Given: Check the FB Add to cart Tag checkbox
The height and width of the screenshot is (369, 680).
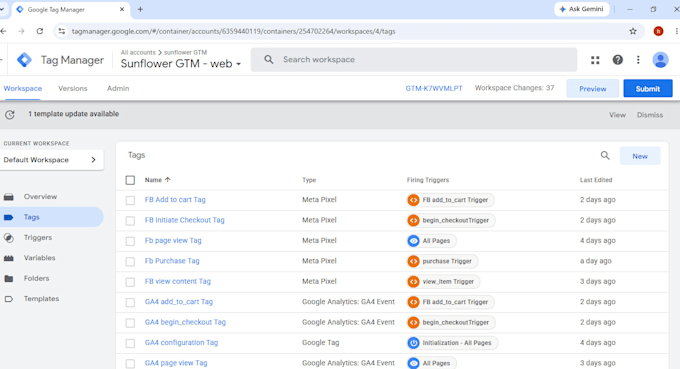Looking at the screenshot, I should click(x=130, y=200).
